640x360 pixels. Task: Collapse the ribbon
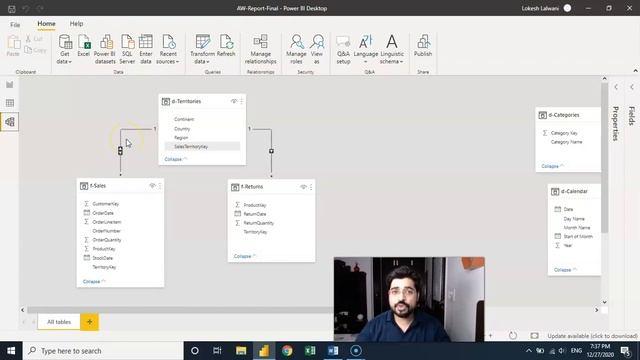pos(635,71)
